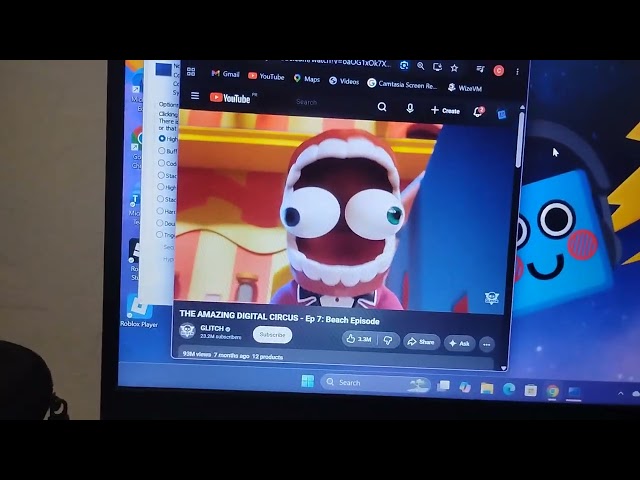The height and width of the screenshot is (480, 640).
Task: Select the 'Buff' radio option in dialog
Action: pyautogui.click(x=162, y=151)
